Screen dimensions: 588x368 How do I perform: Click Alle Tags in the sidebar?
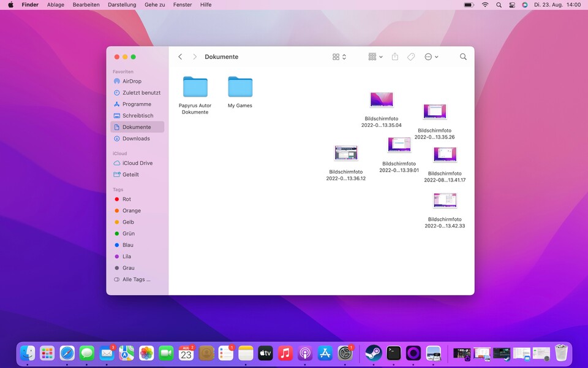tap(136, 279)
